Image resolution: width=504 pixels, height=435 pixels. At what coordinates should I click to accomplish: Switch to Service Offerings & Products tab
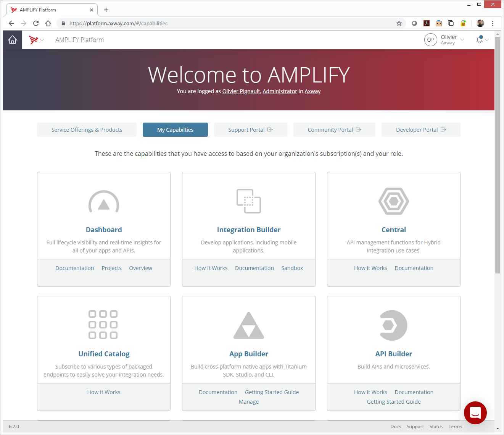[87, 130]
